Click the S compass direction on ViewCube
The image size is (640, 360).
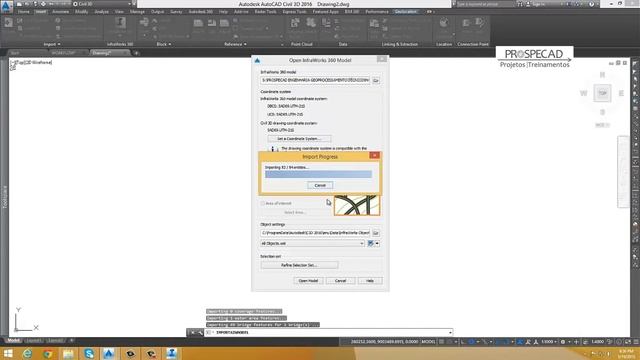click(602, 112)
